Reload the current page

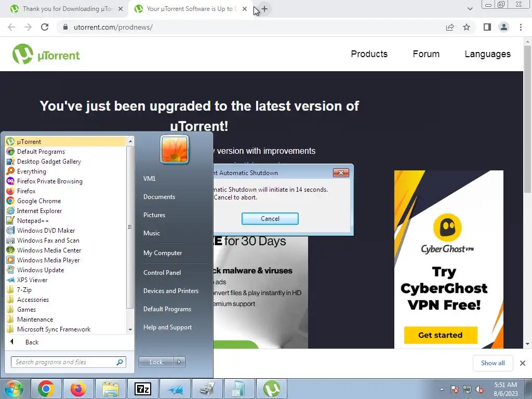tap(45, 27)
